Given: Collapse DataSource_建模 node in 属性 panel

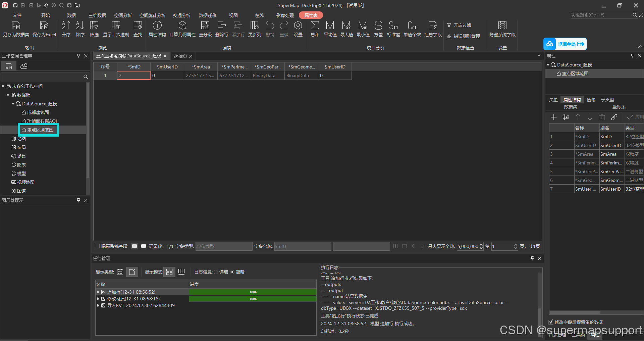Looking at the screenshot, I should pyautogui.click(x=548, y=65).
